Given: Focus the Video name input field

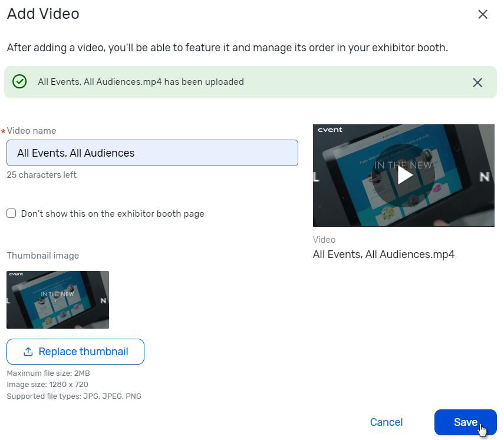Looking at the screenshot, I should (152, 153).
